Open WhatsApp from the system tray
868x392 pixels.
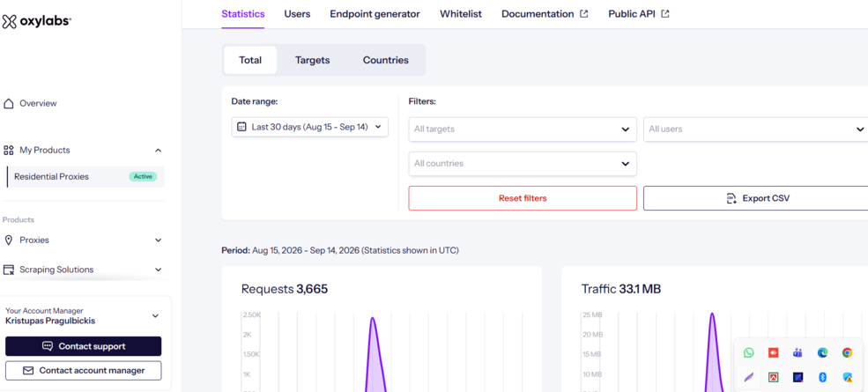[748, 352]
